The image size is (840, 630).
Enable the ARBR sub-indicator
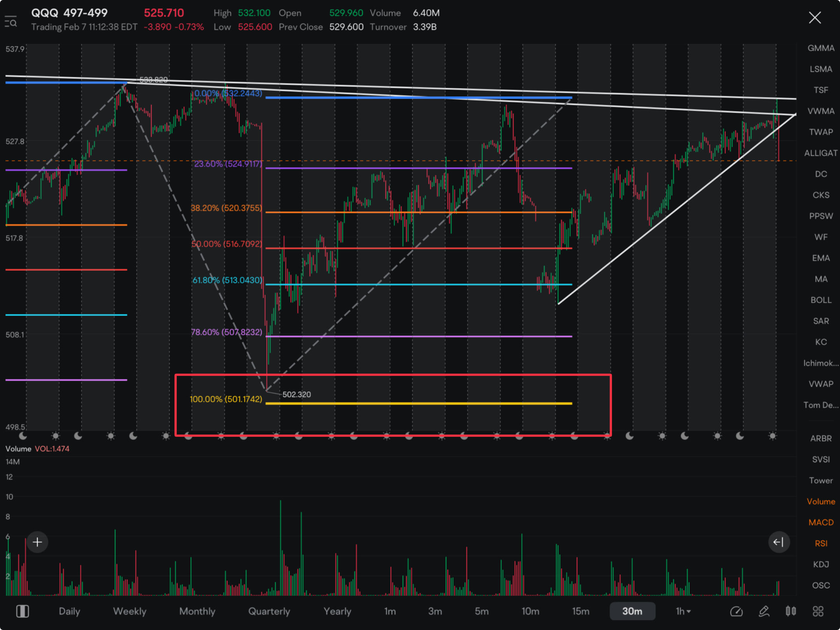pyautogui.click(x=821, y=439)
